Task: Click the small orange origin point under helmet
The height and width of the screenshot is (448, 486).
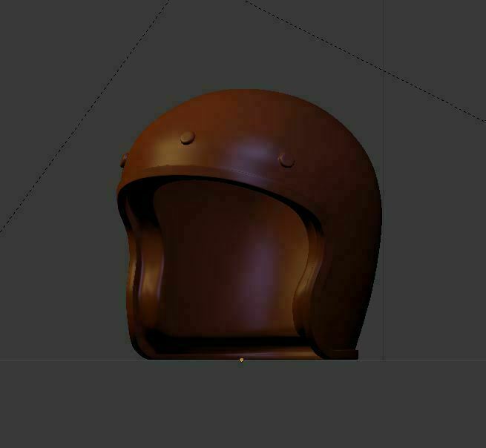Action: (241, 360)
